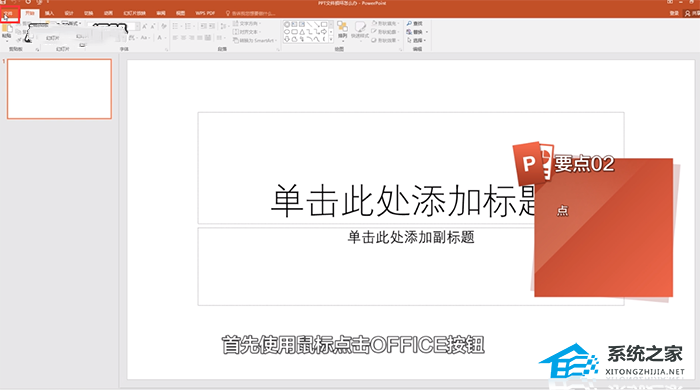Select the down block arrow shape
This screenshot has width=700, height=390.
pos(287,39)
